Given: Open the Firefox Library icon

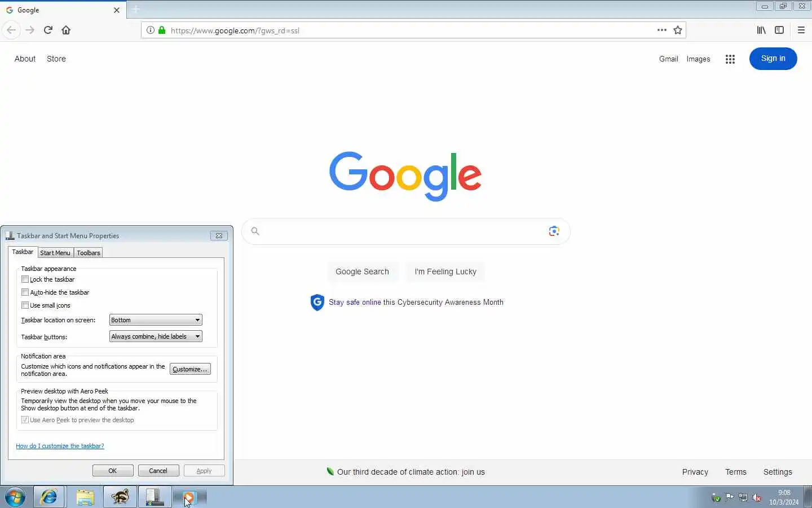Looking at the screenshot, I should (x=761, y=30).
